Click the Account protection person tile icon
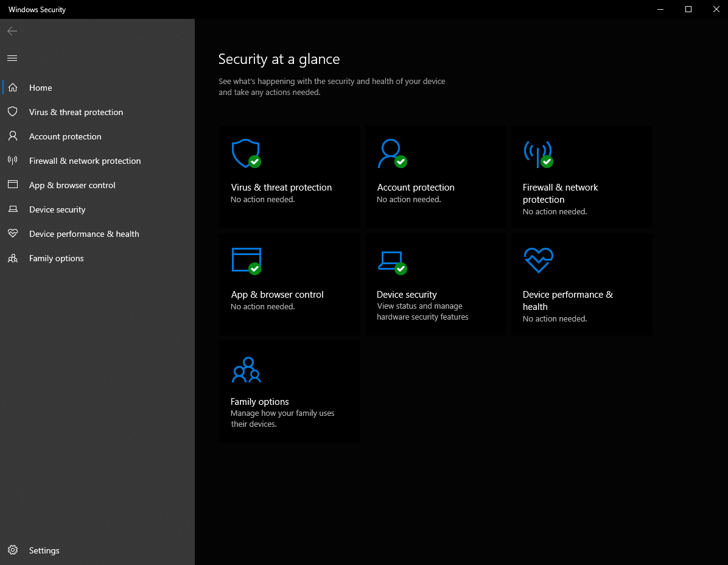This screenshot has width=728, height=565. 391,153
